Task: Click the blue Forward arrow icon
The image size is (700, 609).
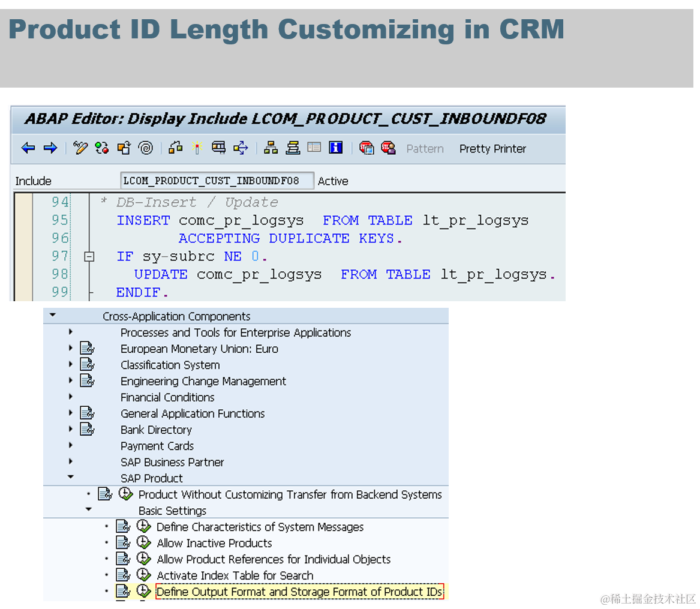Action: [50, 148]
